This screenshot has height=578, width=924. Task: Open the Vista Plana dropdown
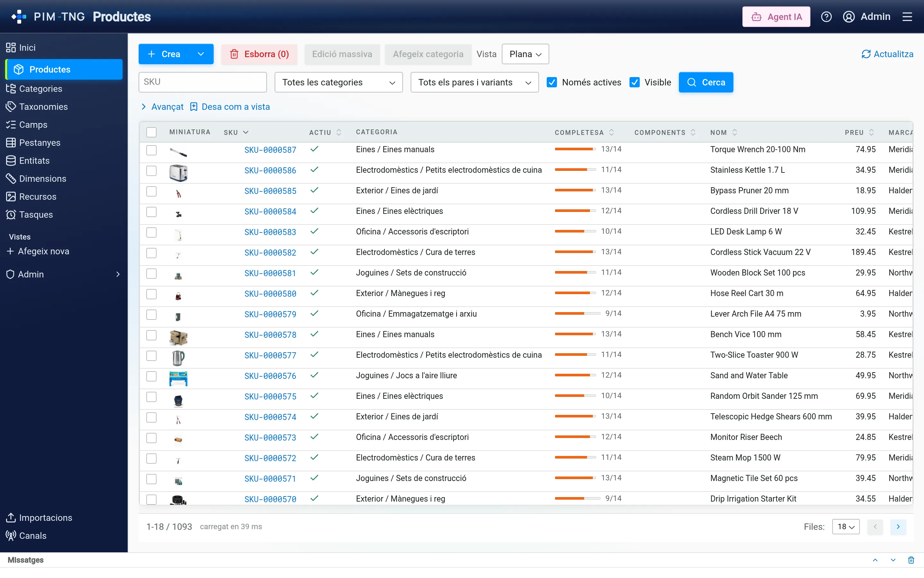[x=525, y=54]
